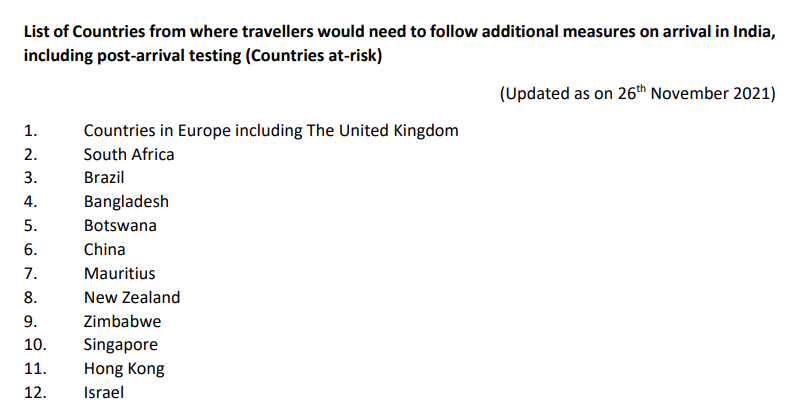The width and height of the screenshot is (796, 416).
Task: Click list number '6.' beside China
Action: (x=30, y=250)
